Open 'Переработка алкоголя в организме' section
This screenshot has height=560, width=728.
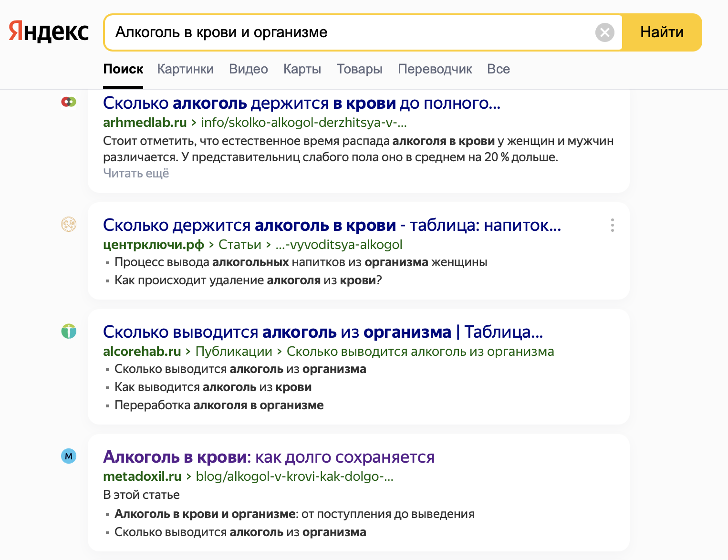(x=219, y=405)
